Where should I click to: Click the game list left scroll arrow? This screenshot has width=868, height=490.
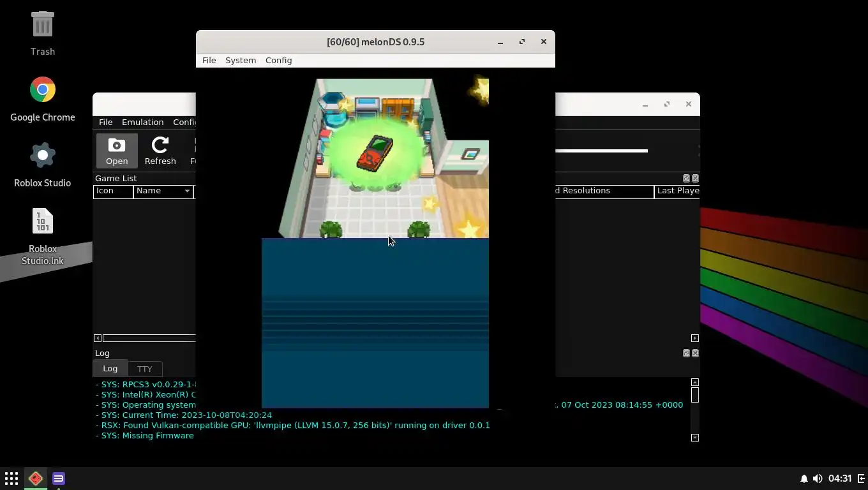click(x=98, y=338)
